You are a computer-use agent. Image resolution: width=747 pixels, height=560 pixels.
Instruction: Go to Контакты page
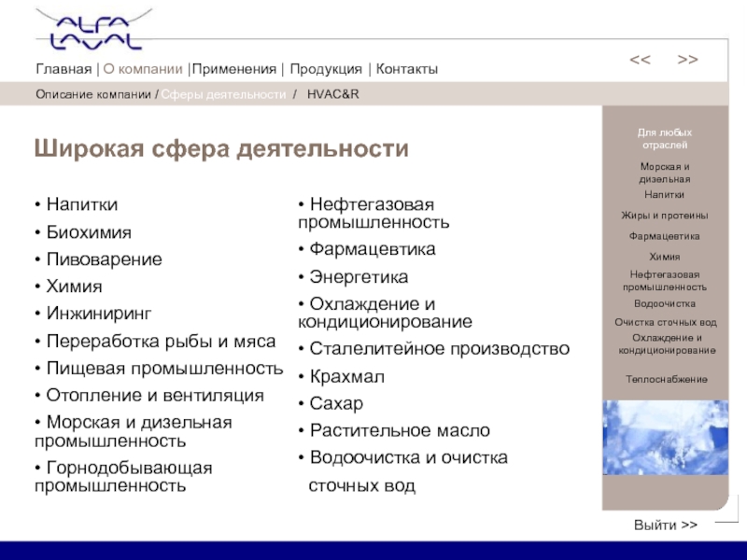click(x=407, y=69)
